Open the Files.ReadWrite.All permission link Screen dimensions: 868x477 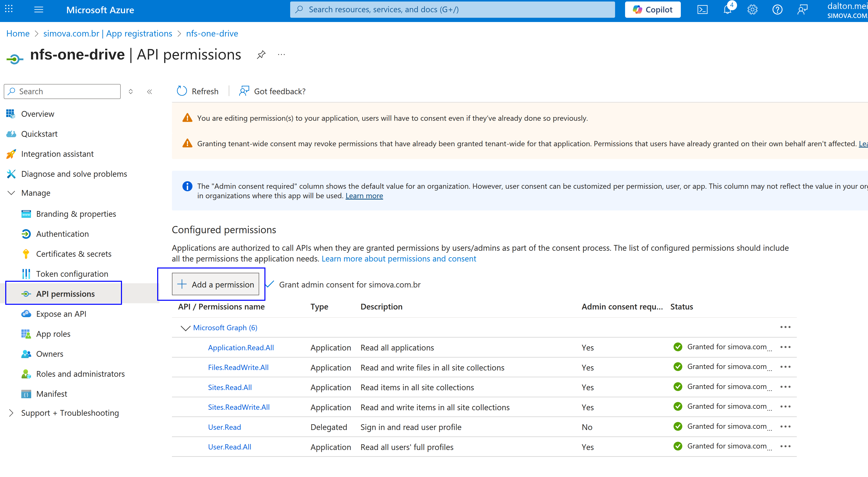[x=238, y=367]
